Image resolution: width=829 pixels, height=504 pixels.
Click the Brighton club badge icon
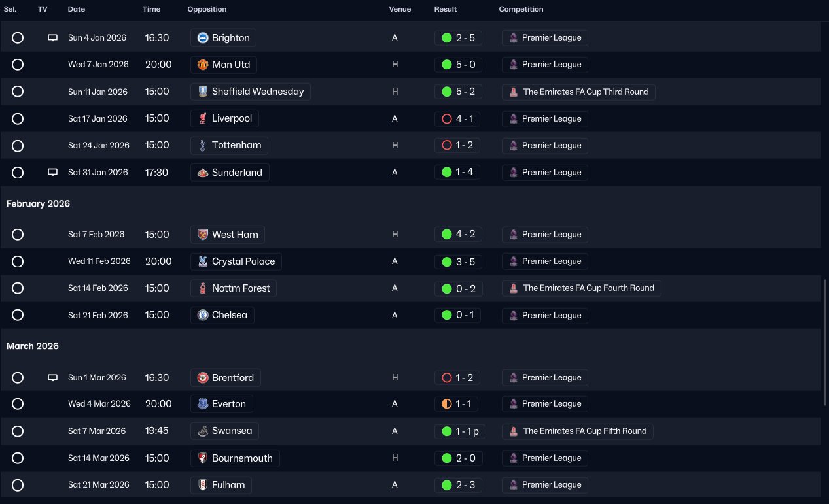click(203, 38)
